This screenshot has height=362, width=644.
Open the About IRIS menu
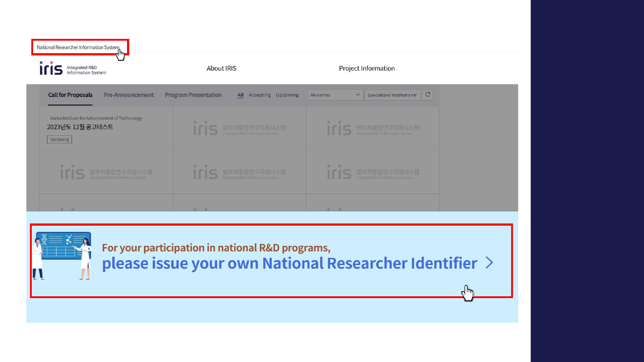[x=221, y=68]
